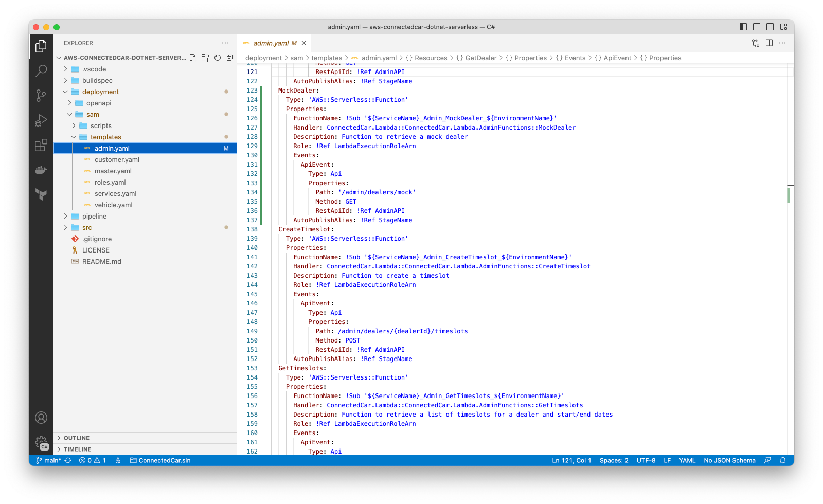Open the Docker view
Image resolution: width=823 pixels, height=504 pixels.
coord(41,170)
